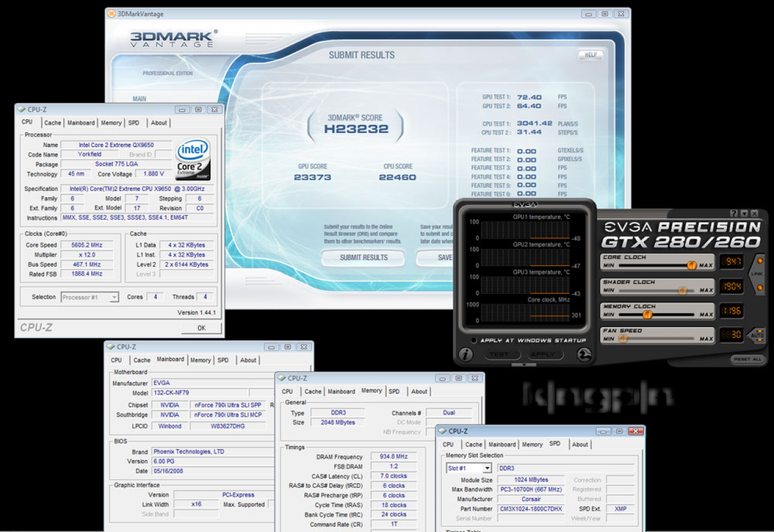Click the LPCIO chip value 'W83627DHG'

(228, 426)
